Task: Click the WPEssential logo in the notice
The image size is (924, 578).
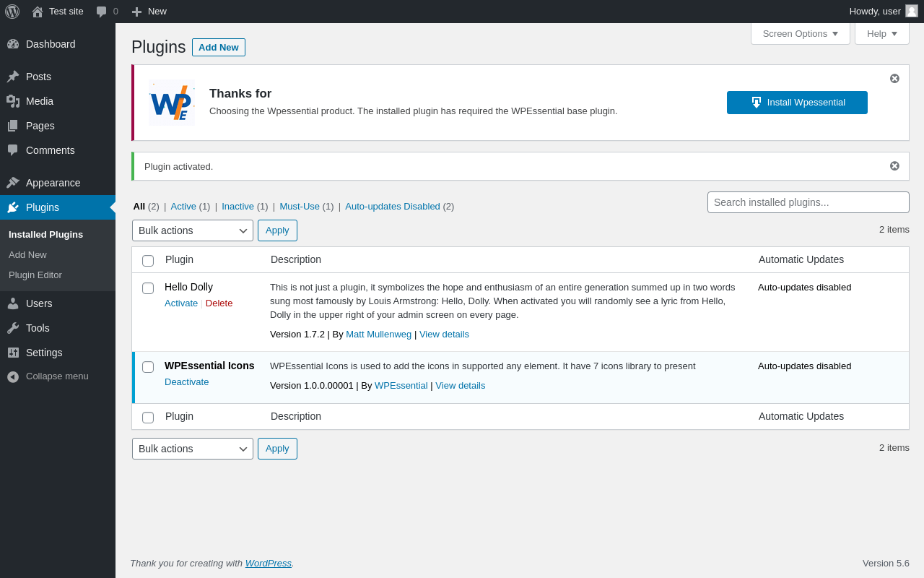Action: click(172, 103)
